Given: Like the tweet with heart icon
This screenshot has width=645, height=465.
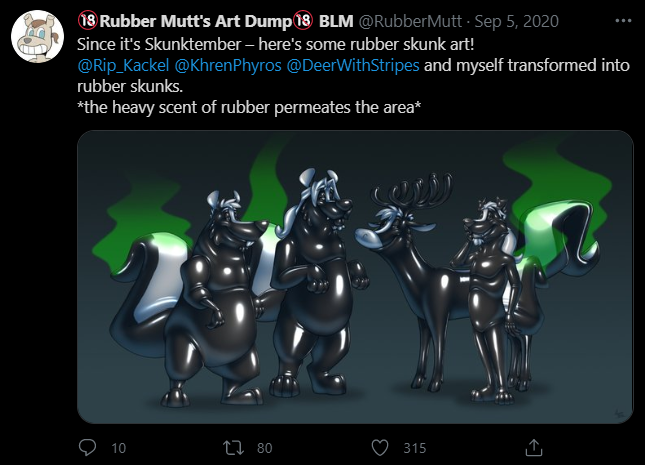Looking at the screenshot, I should pyautogui.click(x=380, y=448).
